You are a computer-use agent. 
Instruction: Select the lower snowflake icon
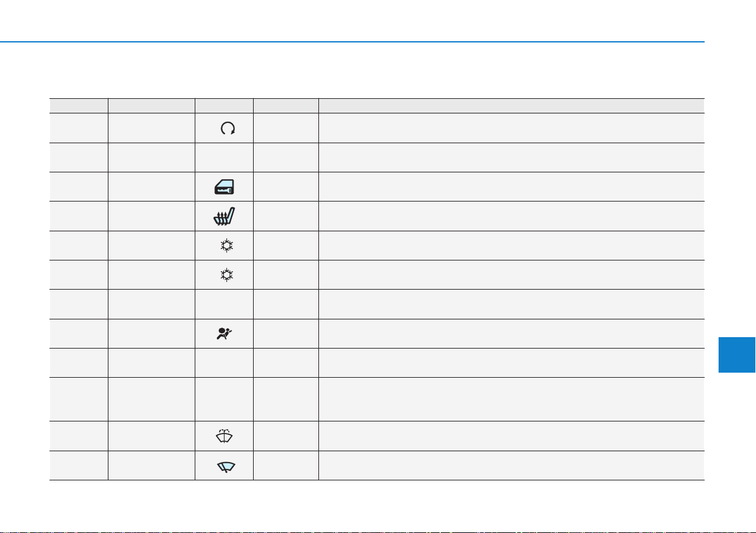pyautogui.click(x=226, y=275)
